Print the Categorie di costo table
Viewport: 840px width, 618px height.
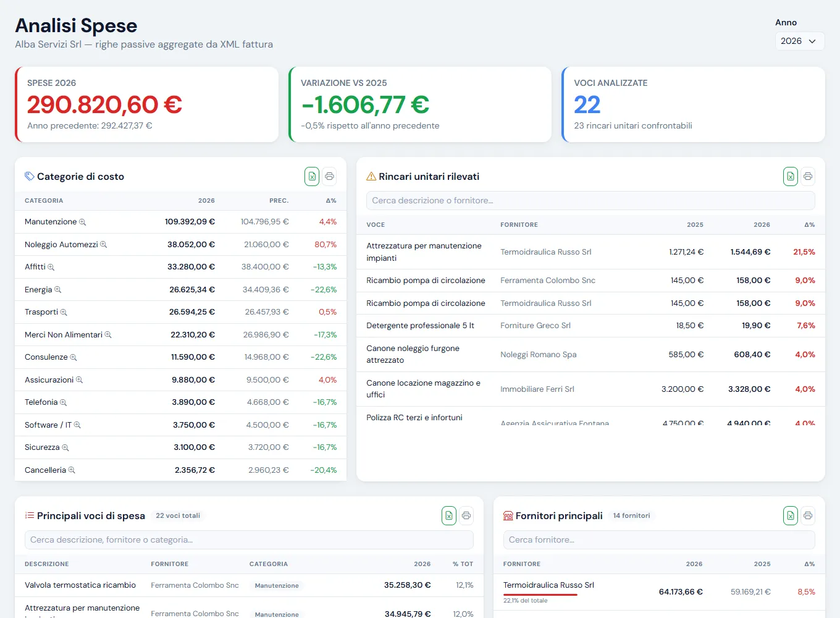(x=330, y=177)
